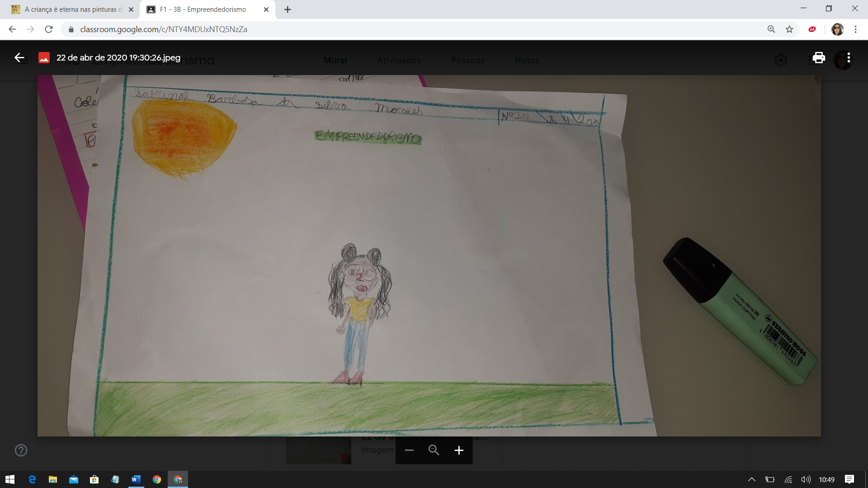
Task: Open Chrome profile avatar
Action: (837, 29)
